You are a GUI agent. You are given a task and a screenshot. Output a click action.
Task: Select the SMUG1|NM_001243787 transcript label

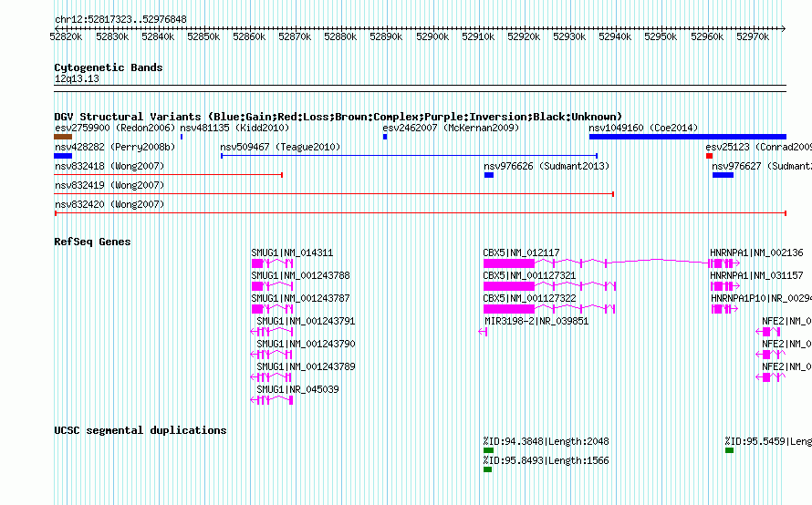[x=300, y=299]
